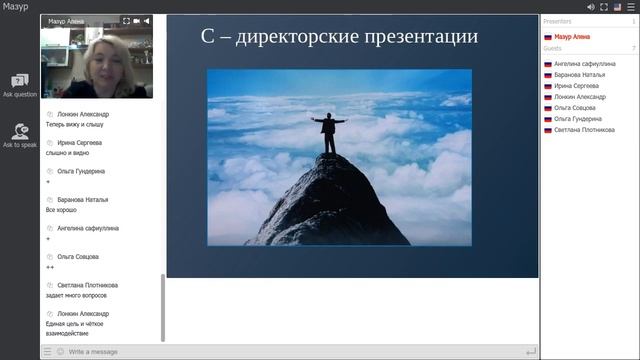The height and width of the screenshot is (360, 640).
Task: Open language flag selector in top bar
Action: (x=618, y=7)
